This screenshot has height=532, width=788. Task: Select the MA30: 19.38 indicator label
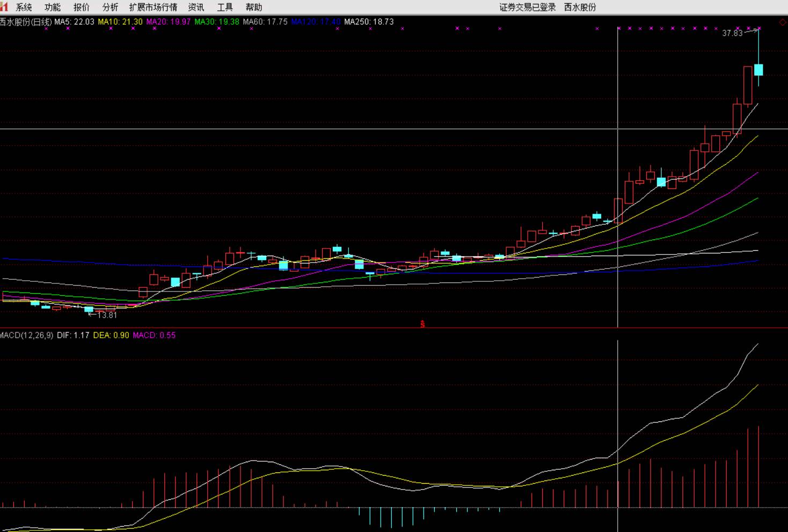pos(217,22)
